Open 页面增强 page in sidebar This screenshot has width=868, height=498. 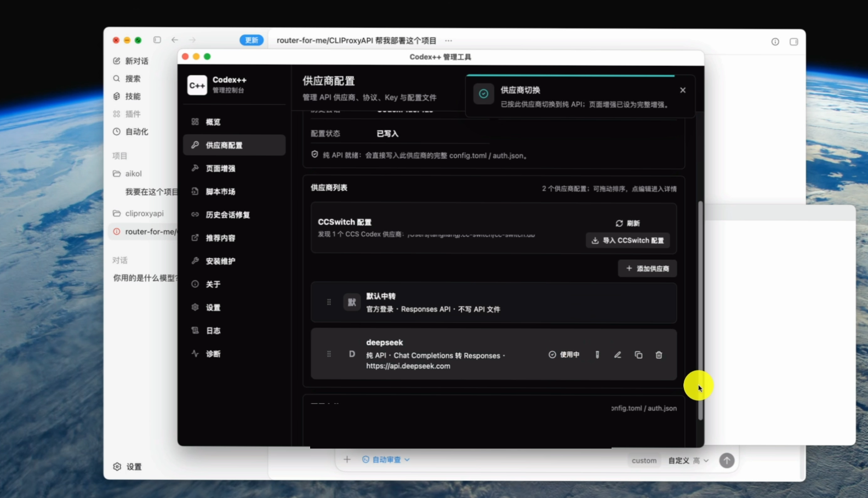coord(234,168)
